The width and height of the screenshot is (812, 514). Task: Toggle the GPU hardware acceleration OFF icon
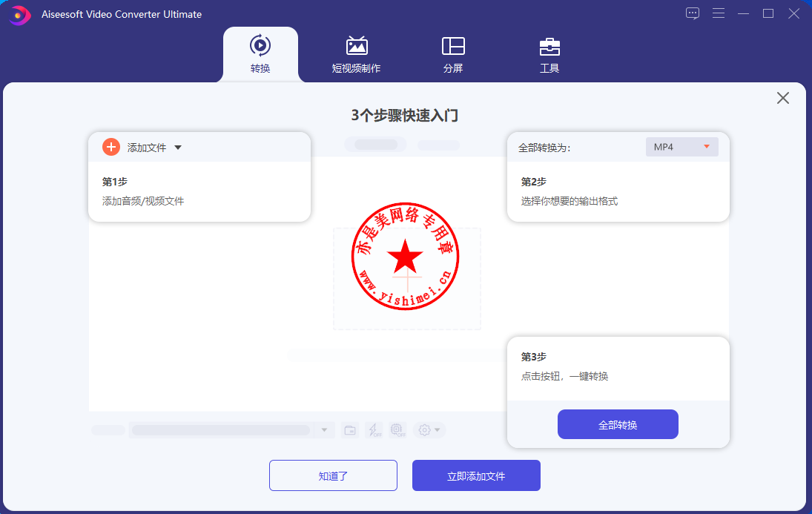[x=397, y=430]
